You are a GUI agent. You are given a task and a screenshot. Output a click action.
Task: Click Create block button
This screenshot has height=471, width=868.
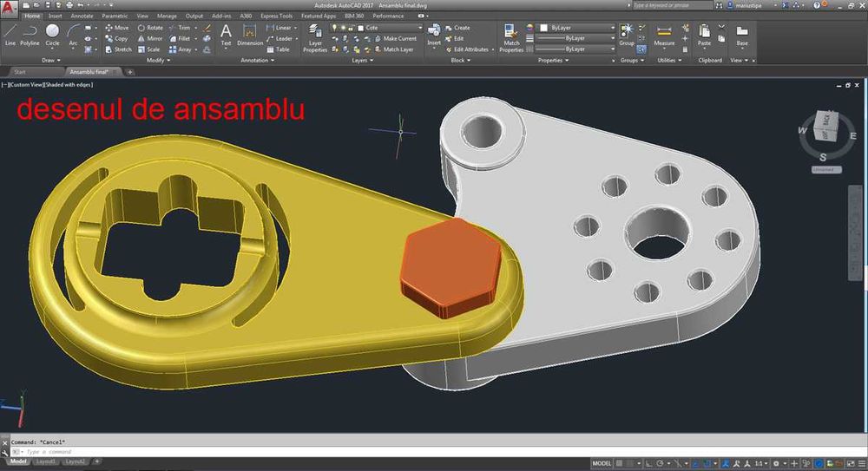click(457, 28)
